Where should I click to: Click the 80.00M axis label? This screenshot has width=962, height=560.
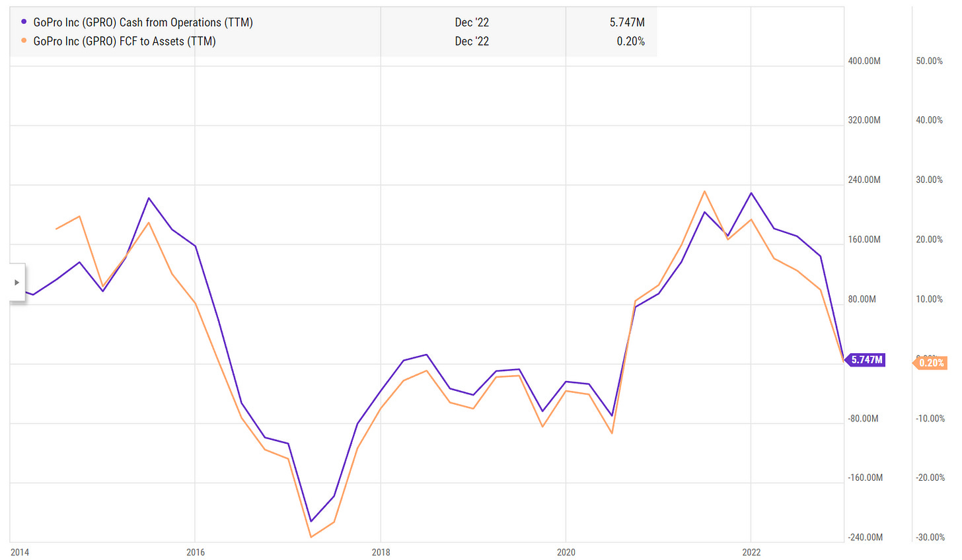click(862, 299)
